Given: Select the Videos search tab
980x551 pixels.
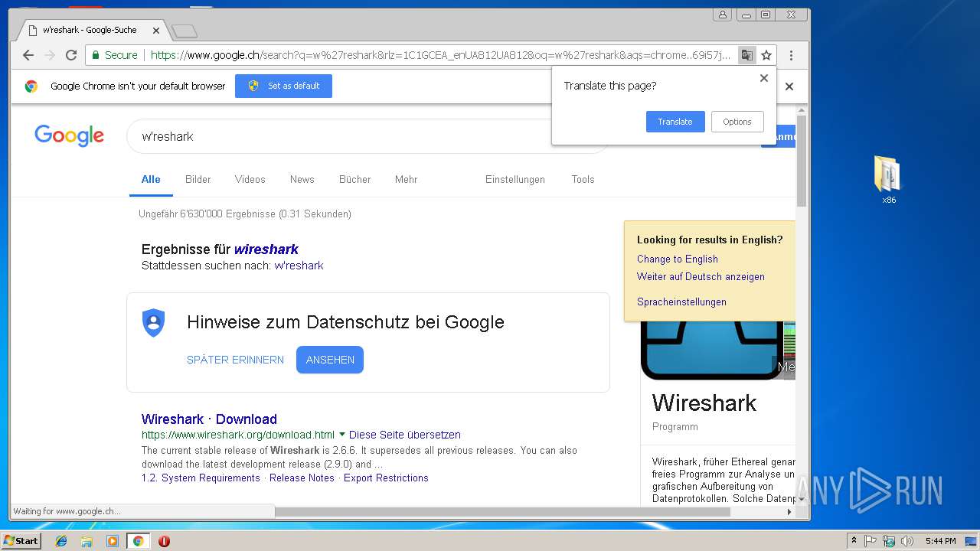Looking at the screenshot, I should pyautogui.click(x=250, y=180).
